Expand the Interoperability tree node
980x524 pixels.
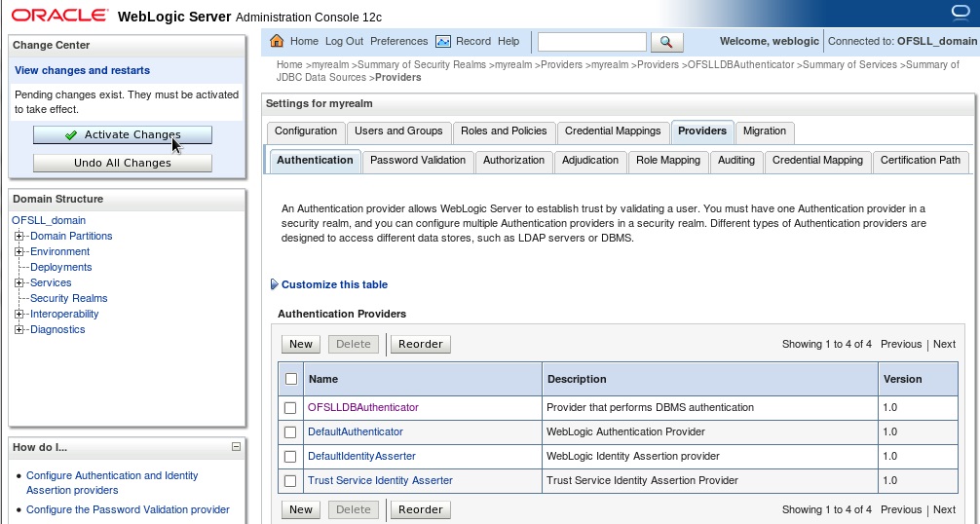point(19,315)
